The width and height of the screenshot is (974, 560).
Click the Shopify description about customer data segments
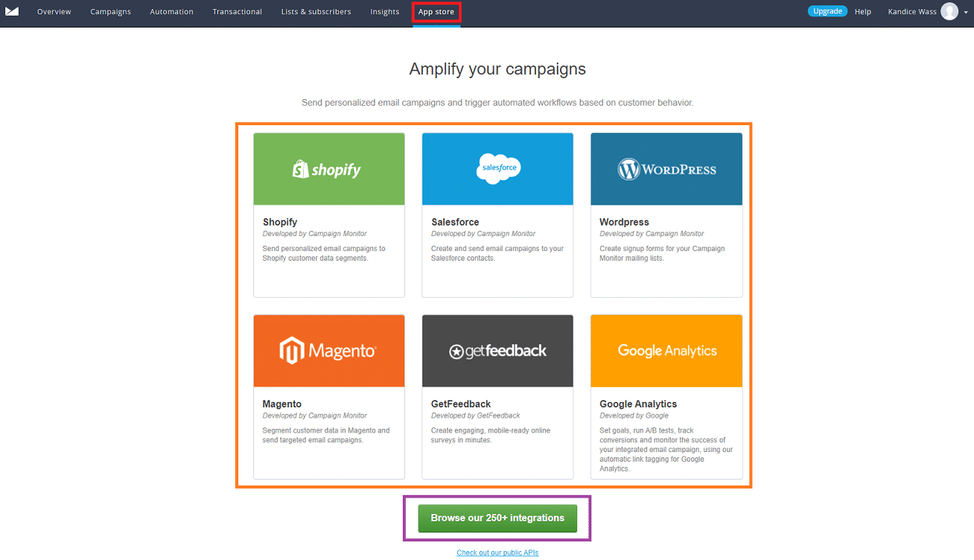tap(324, 253)
